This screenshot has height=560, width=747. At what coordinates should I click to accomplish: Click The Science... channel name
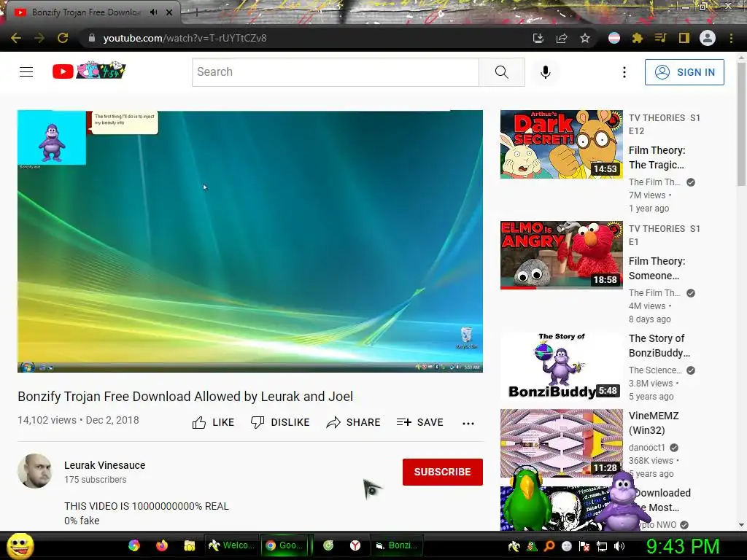point(655,370)
